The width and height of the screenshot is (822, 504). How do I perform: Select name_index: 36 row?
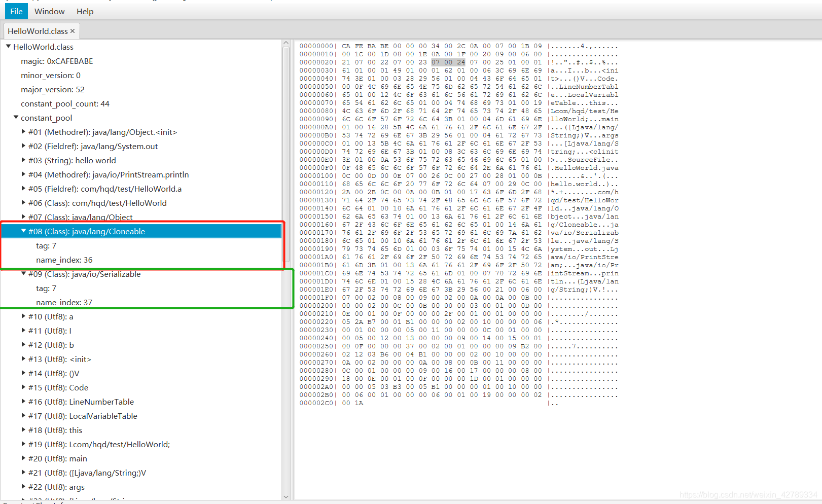coord(141,260)
